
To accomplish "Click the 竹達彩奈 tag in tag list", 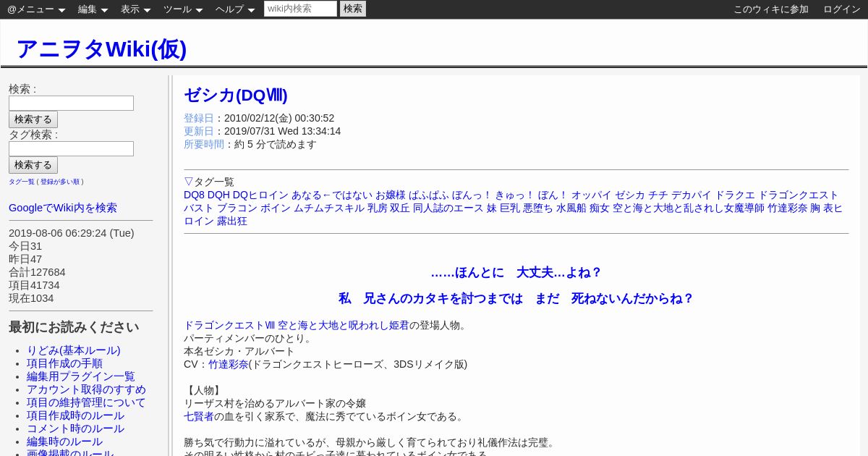I will [x=788, y=208].
